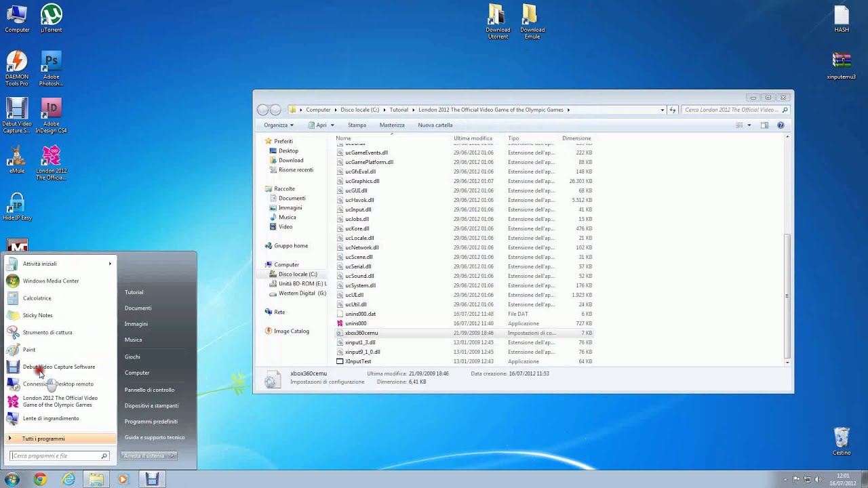
Task: Launch London 2012 game from Start menu
Action: pos(60,401)
